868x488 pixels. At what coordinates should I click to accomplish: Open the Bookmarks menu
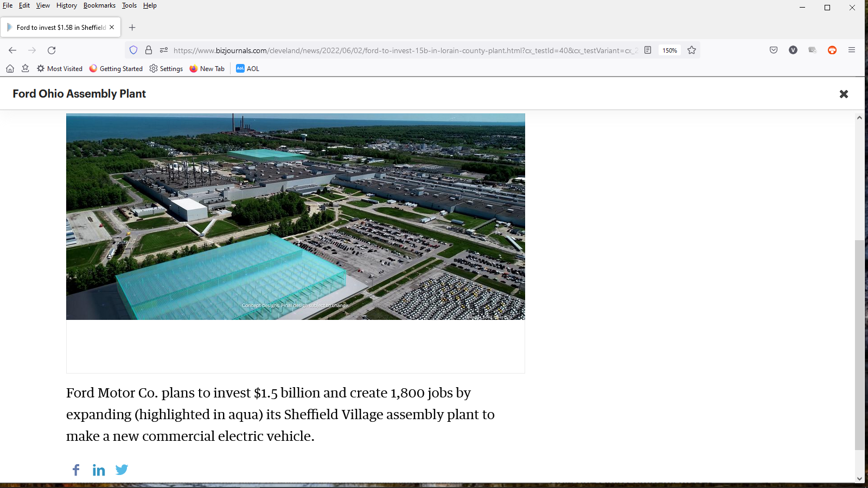coord(99,5)
